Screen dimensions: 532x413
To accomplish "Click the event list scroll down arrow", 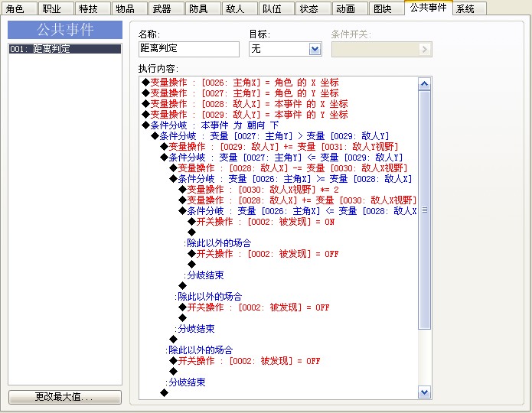I will pos(424,392).
